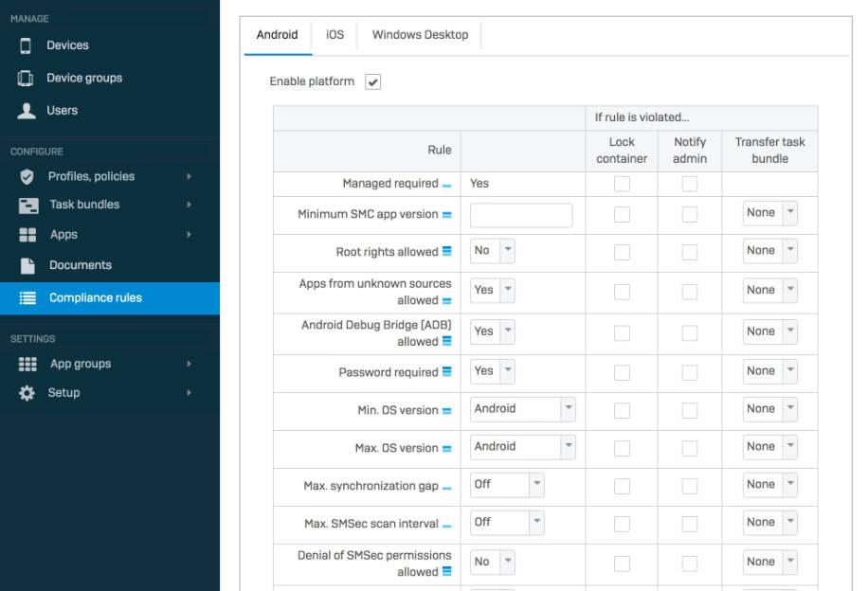Check Lock container for Minimum SMC app version
The height and width of the screenshot is (591, 868).
(x=622, y=215)
